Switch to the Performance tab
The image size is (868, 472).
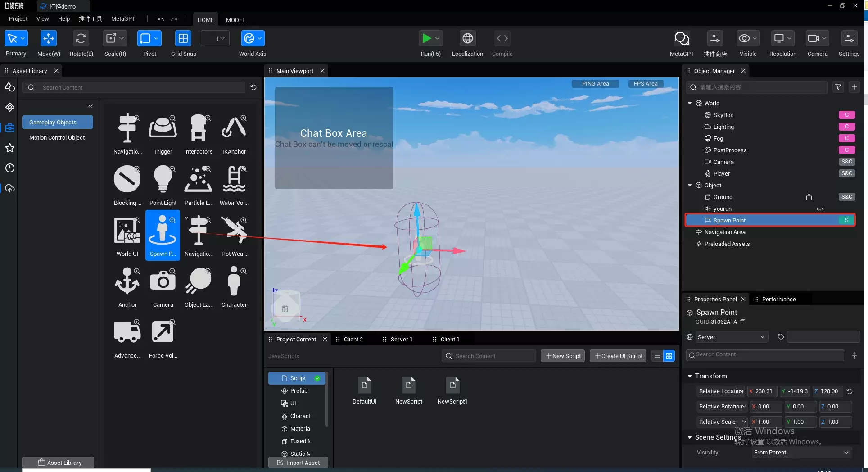tap(778, 299)
